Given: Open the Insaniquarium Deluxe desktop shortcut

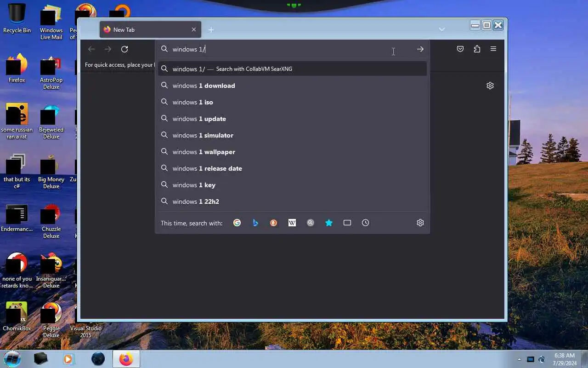Looking at the screenshot, I should (51, 270).
